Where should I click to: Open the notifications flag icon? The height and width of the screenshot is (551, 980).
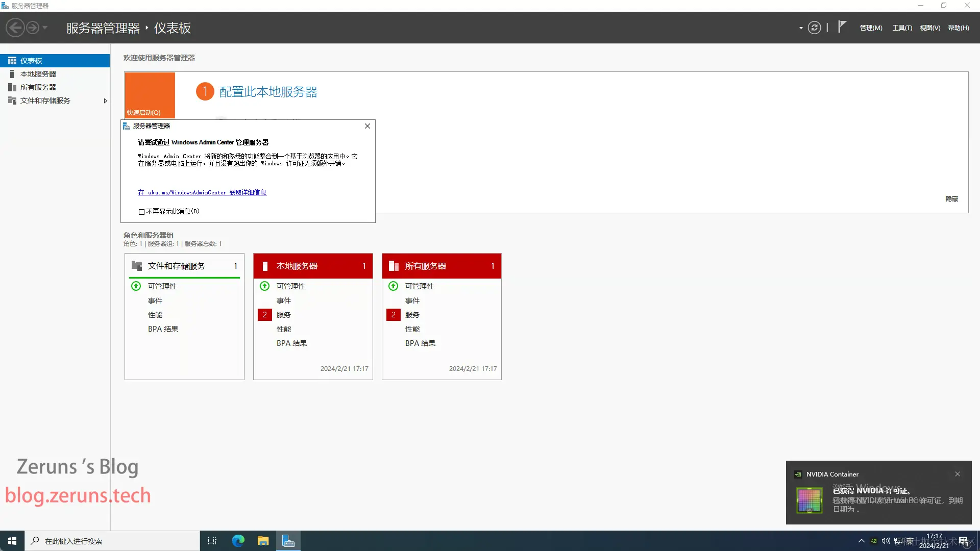click(x=842, y=27)
